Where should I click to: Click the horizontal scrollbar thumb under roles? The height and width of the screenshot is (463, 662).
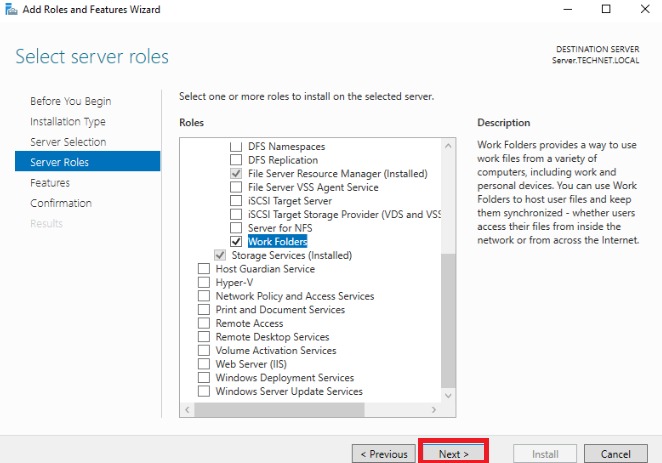coord(279,409)
